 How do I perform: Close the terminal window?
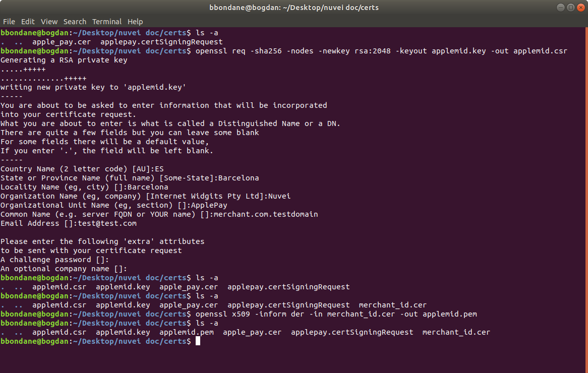tap(580, 8)
